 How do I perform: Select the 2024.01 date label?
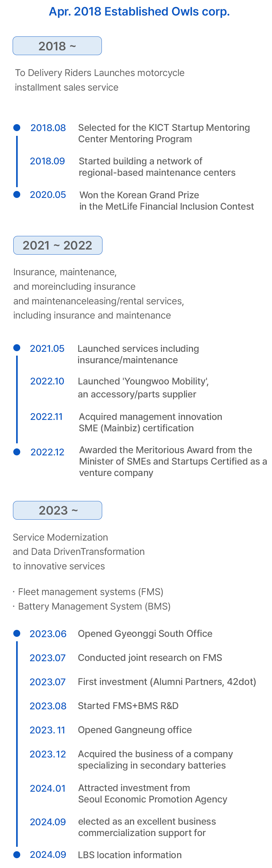(47, 789)
